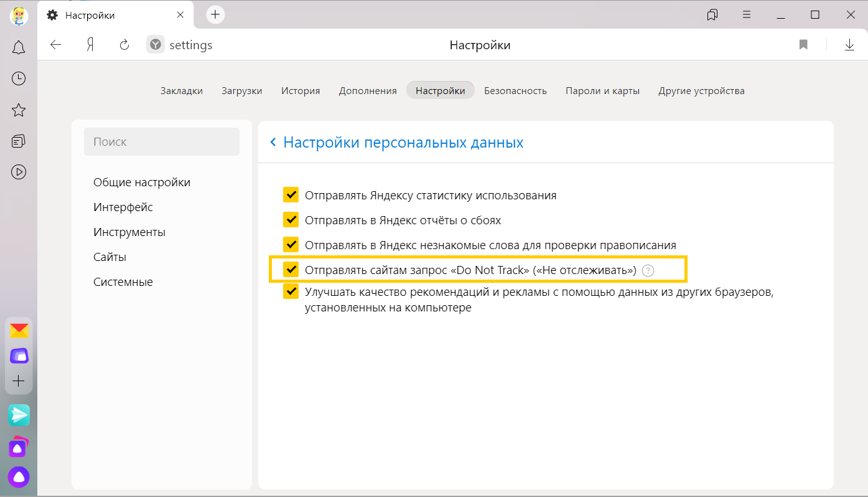
Task: Select the Настройки browser tab title
Action: 90,16
